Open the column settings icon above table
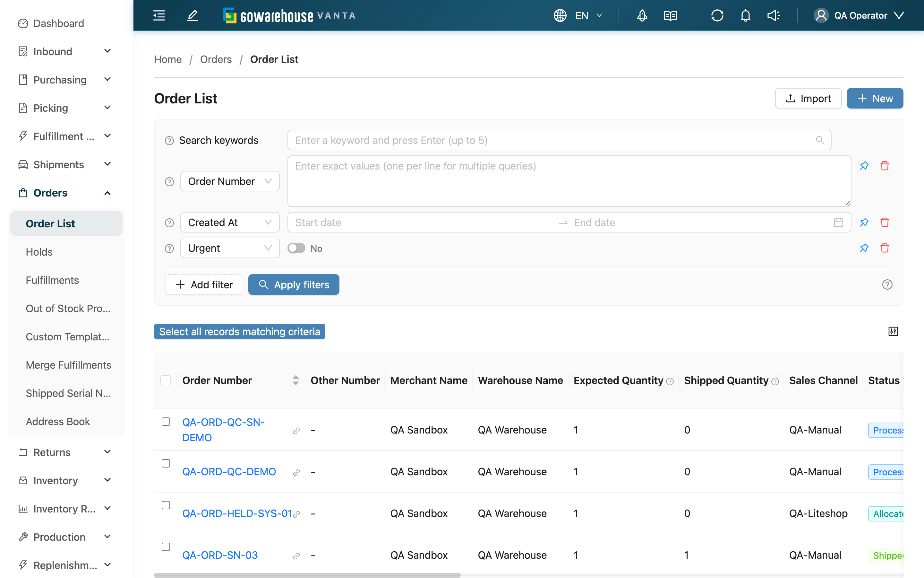The image size is (924, 578). coord(893,331)
